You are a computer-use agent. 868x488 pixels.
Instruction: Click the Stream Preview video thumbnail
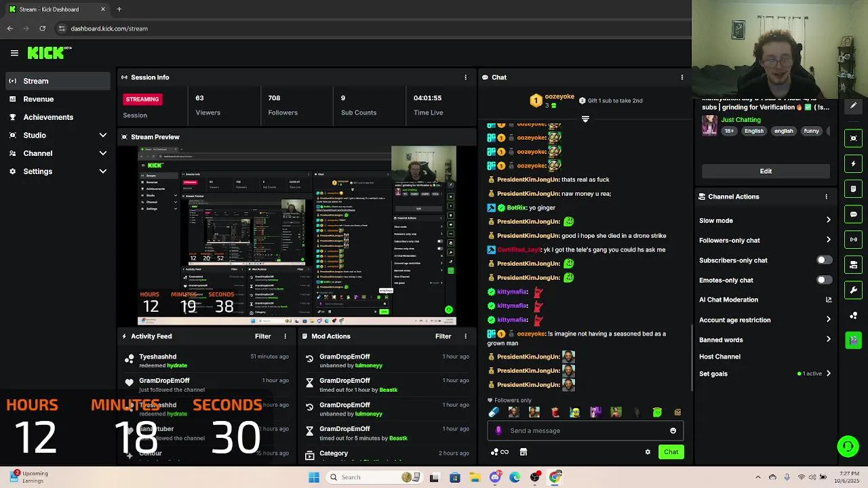tap(297, 235)
